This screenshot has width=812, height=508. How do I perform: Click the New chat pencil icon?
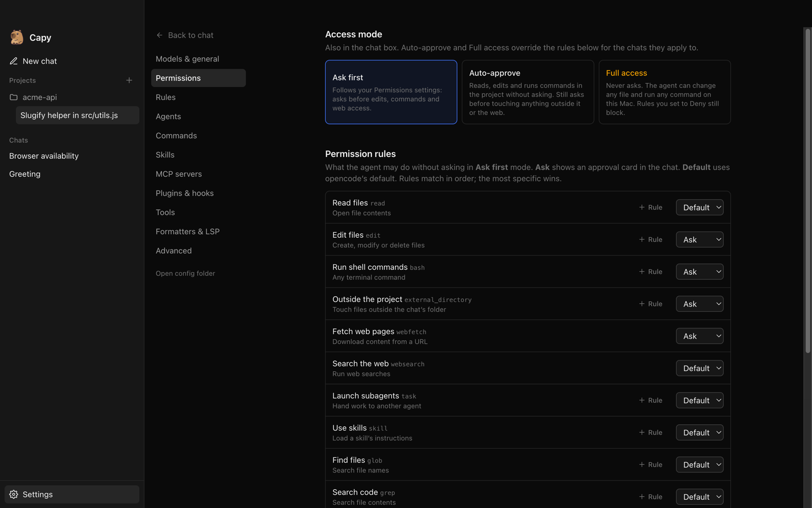(x=14, y=61)
